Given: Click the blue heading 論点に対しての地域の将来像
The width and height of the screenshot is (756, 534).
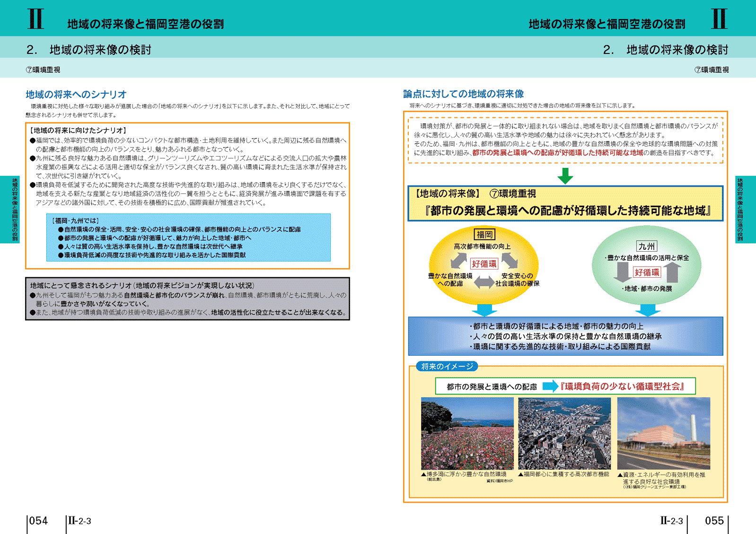Looking at the screenshot, I should (x=464, y=94).
